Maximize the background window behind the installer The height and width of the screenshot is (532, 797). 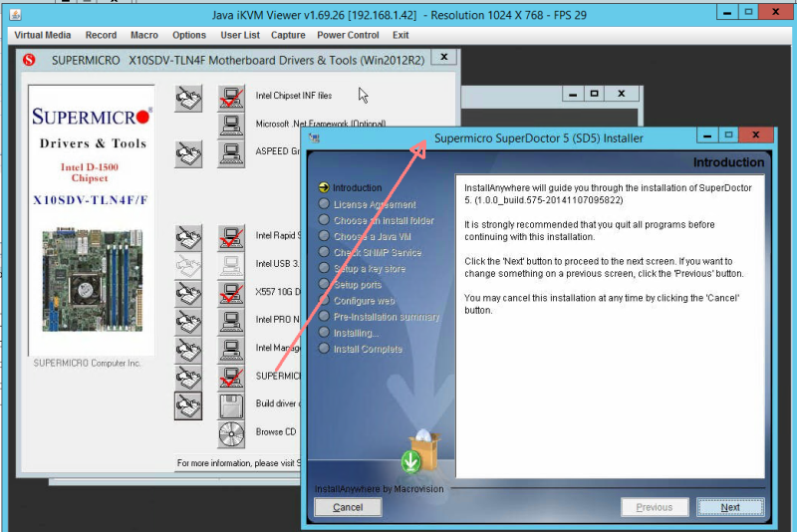point(594,94)
